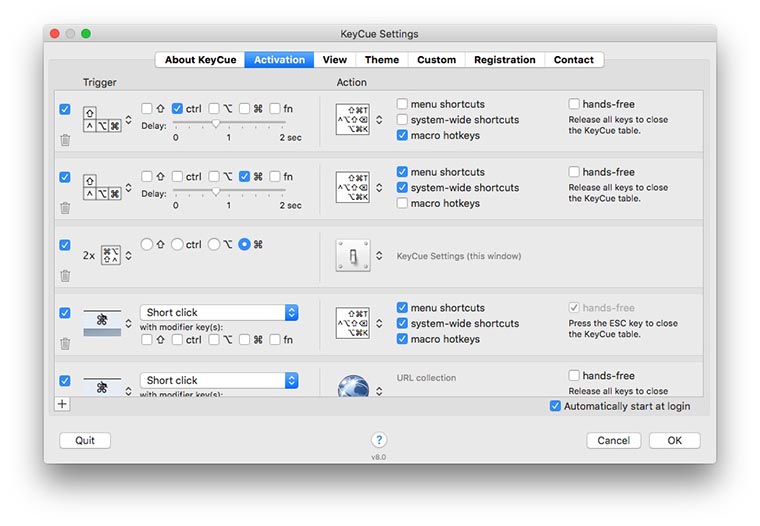Uncheck macro hotkeys in first row
Image resolution: width=760 pixels, height=526 pixels.
[402, 135]
